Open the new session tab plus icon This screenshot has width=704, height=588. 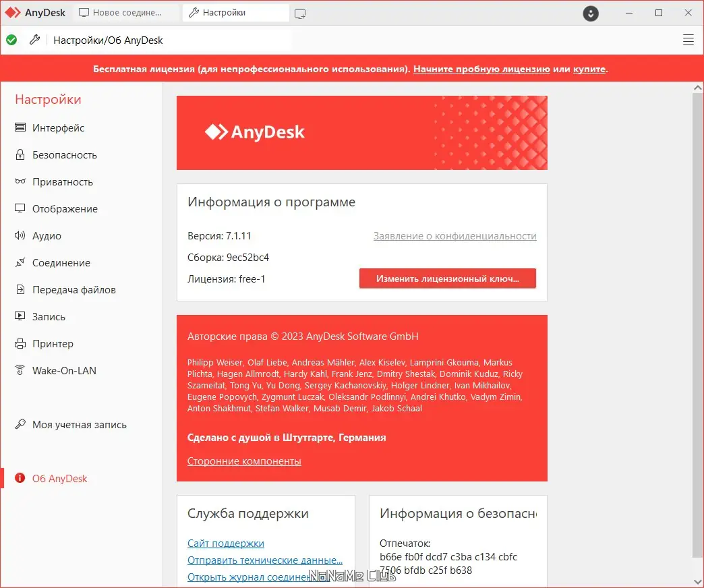[x=300, y=14]
